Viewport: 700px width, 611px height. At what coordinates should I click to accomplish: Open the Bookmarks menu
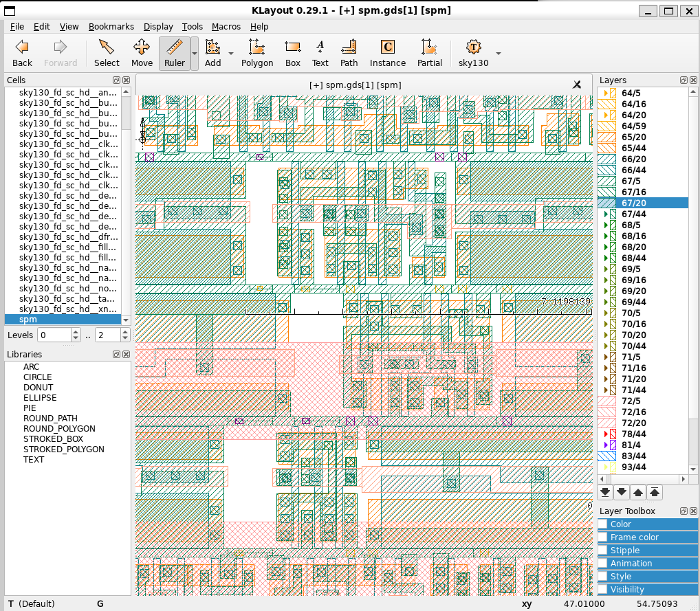111,26
